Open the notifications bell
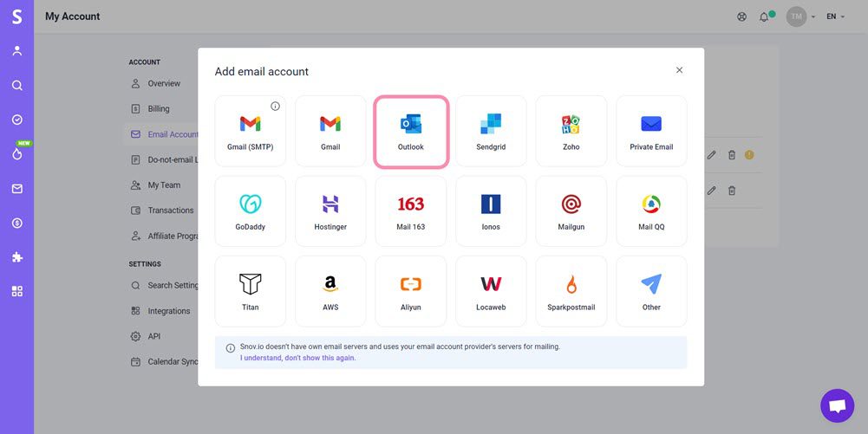 point(764,16)
